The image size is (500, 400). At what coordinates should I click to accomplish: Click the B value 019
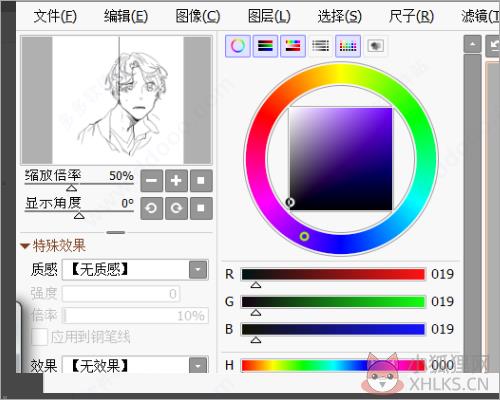(x=442, y=329)
